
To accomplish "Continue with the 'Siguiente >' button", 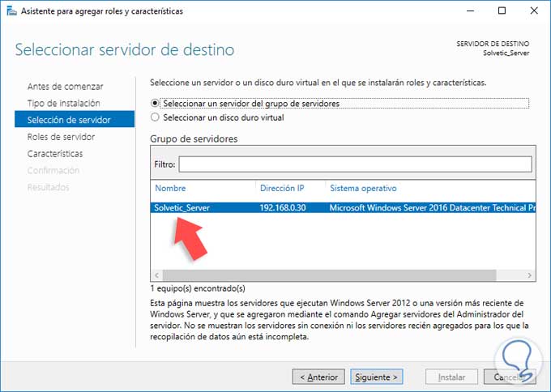I will (376, 377).
